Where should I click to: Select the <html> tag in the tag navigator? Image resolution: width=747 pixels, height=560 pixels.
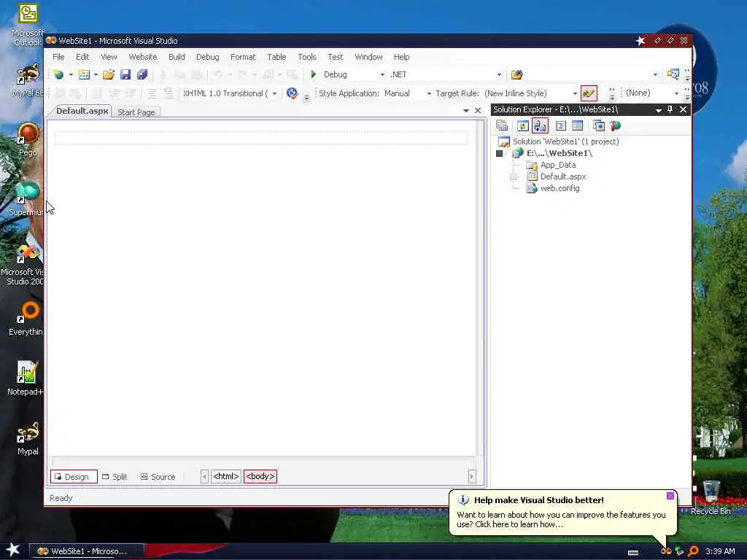coord(226,476)
